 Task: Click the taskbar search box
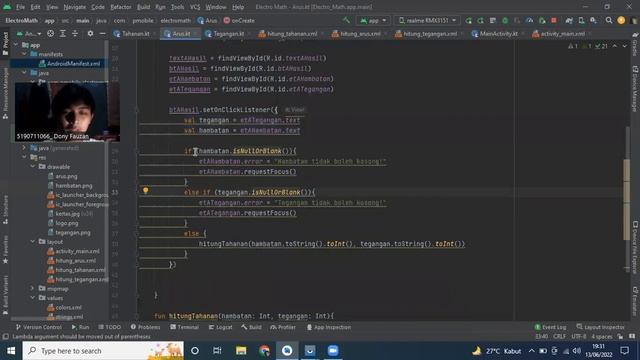(x=103, y=351)
